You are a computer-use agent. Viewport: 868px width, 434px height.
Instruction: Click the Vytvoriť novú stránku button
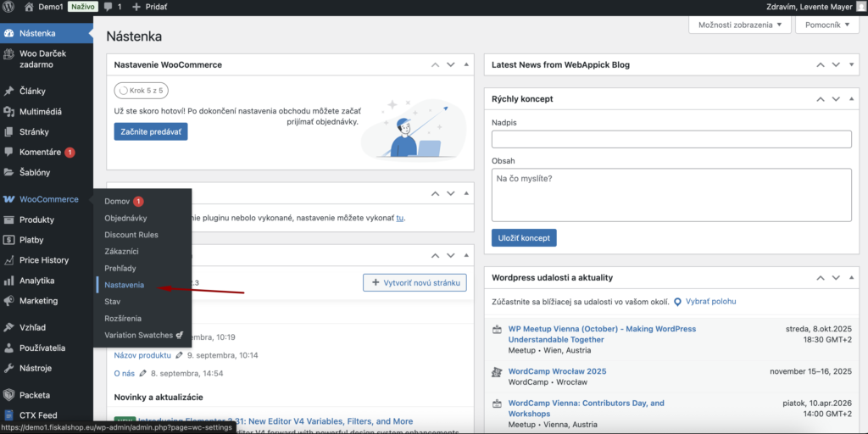[414, 282]
